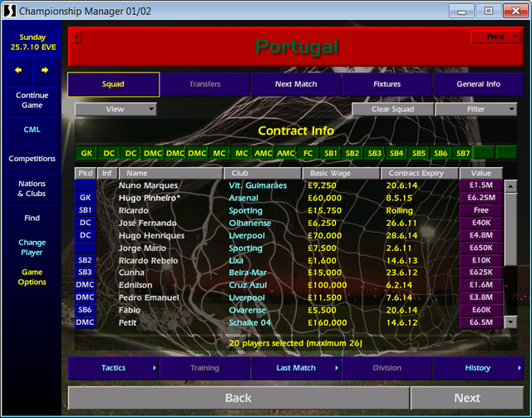
Task: Click Ednilson's £100,000 wage
Action: [x=327, y=285]
